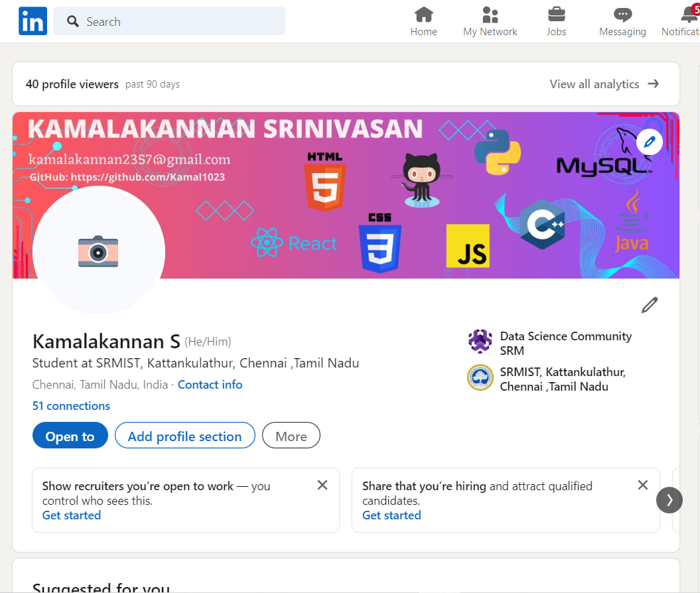
Task: Click the He/Him pronouns text
Action: coord(208,342)
